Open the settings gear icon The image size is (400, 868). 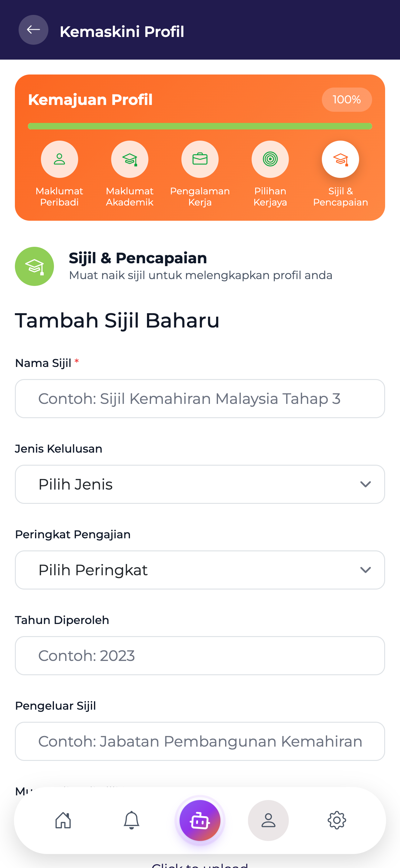point(337,820)
